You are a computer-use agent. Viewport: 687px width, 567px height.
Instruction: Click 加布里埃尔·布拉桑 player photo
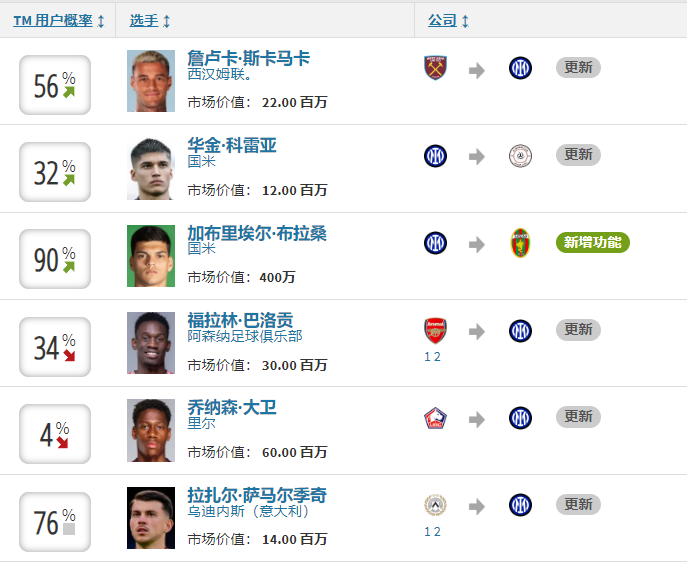[151, 256]
